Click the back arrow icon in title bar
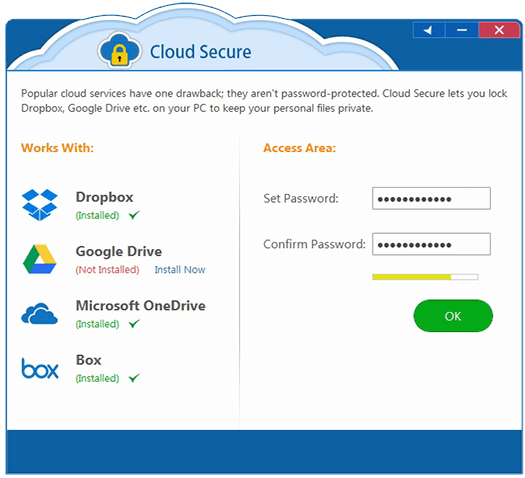 coord(429,30)
